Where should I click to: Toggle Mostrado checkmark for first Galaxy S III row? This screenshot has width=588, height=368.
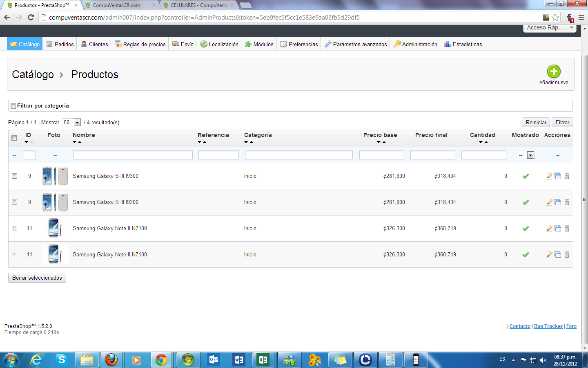[526, 176]
